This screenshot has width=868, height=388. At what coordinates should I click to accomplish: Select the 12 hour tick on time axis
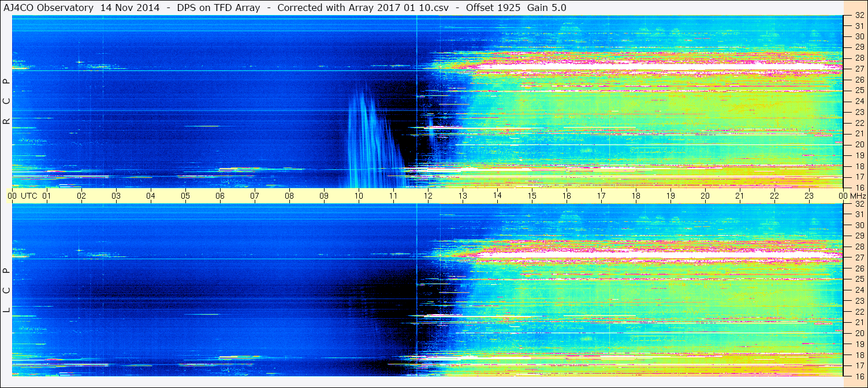[x=428, y=196]
